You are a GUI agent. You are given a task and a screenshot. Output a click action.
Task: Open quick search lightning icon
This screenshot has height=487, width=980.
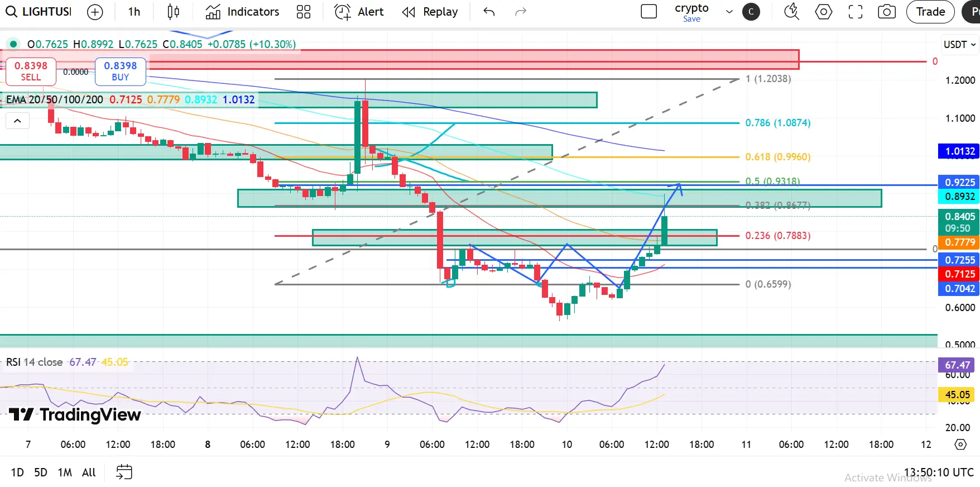pyautogui.click(x=791, y=12)
